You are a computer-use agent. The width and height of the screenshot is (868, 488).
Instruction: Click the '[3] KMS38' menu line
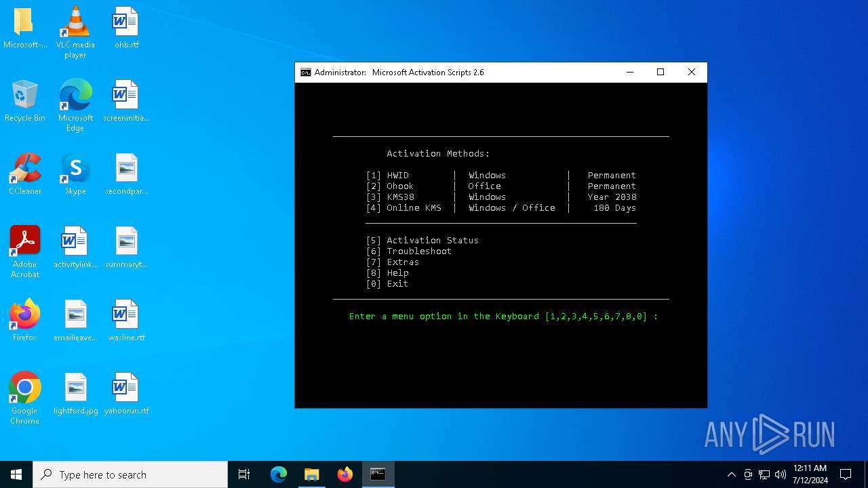click(x=501, y=197)
